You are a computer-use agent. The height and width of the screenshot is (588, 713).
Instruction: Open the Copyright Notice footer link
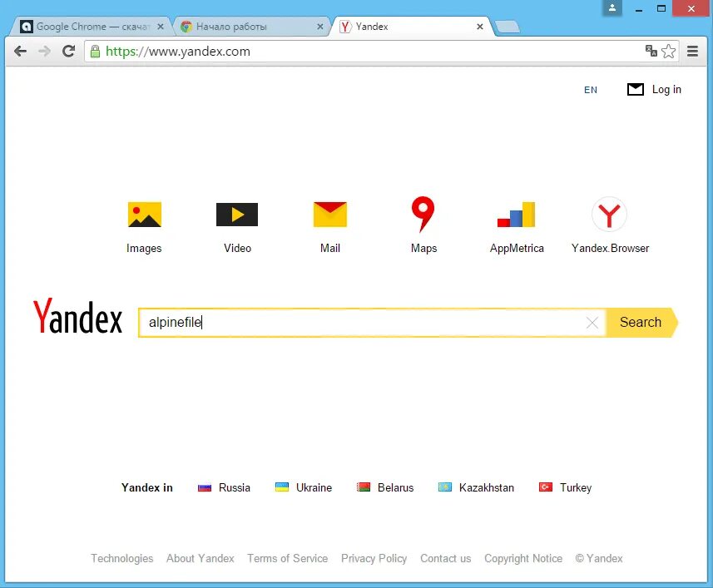point(523,558)
